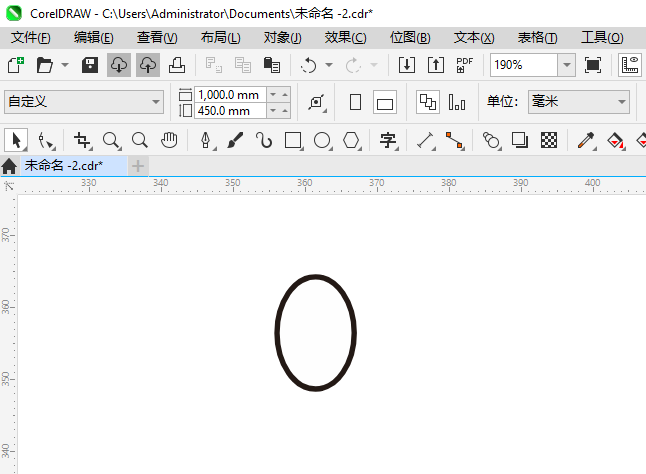Select the Color Eyedropper tool
This screenshot has width=646, height=474.
point(586,140)
